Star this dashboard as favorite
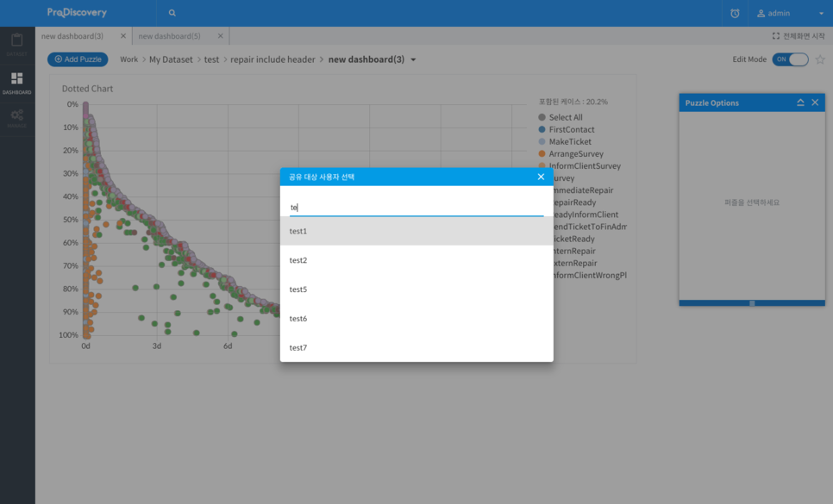The height and width of the screenshot is (504, 833). pyautogui.click(x=820, y=59)
